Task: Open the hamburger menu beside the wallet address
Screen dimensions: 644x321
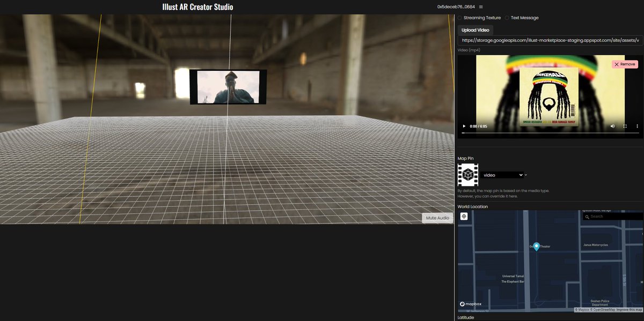Action: click(x=481, y=7)
